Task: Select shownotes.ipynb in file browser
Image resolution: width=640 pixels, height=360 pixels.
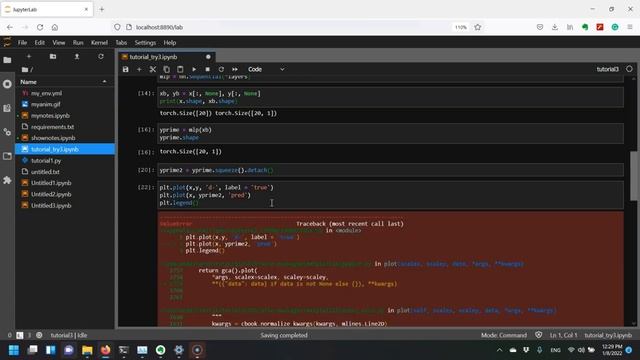Action: click(65, 138)
